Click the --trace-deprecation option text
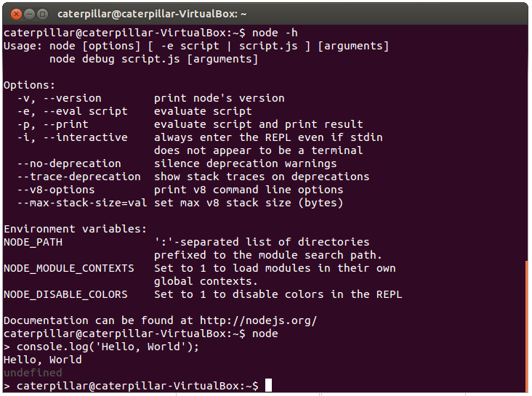This screenshot has width=532, height=396. [78, 177]
